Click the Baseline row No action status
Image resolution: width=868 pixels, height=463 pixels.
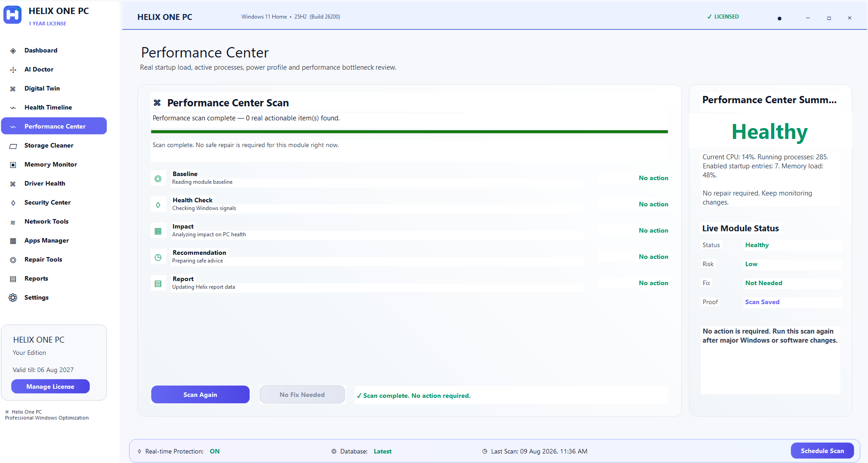653,178
